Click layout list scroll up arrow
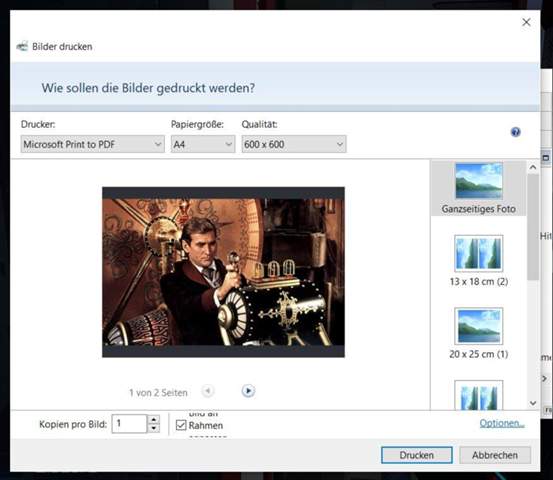This screenshot has width=553, height=480. [x=533, y=167]
